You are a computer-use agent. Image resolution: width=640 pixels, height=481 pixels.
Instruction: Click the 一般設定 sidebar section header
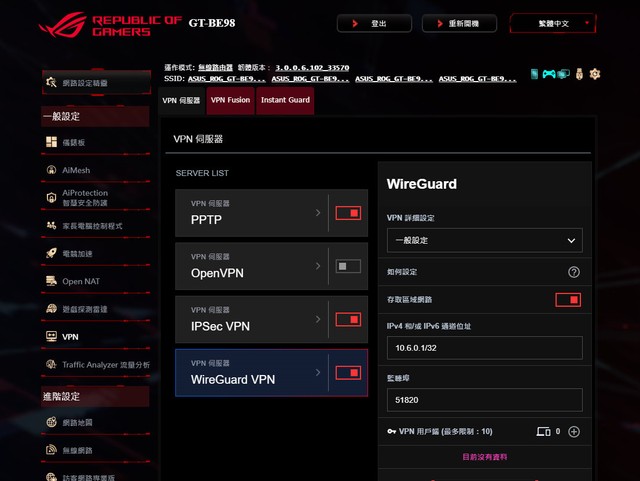[96, 116]
